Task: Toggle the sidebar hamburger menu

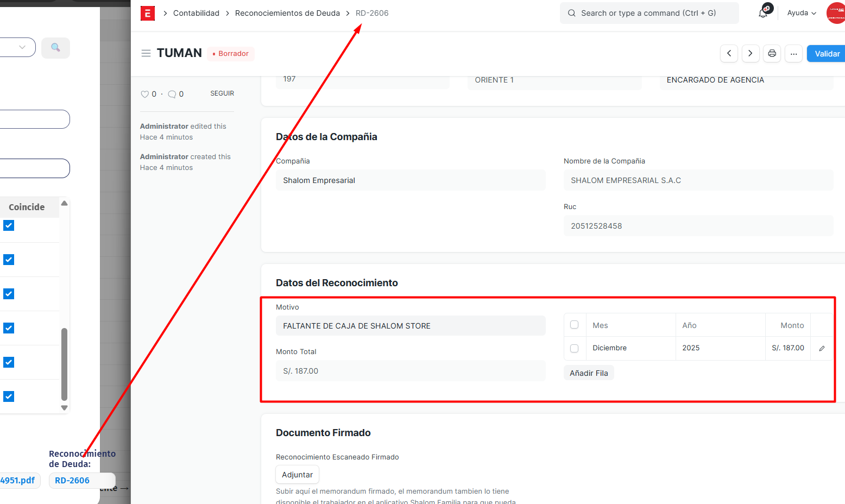Action: tap(146, 53)
